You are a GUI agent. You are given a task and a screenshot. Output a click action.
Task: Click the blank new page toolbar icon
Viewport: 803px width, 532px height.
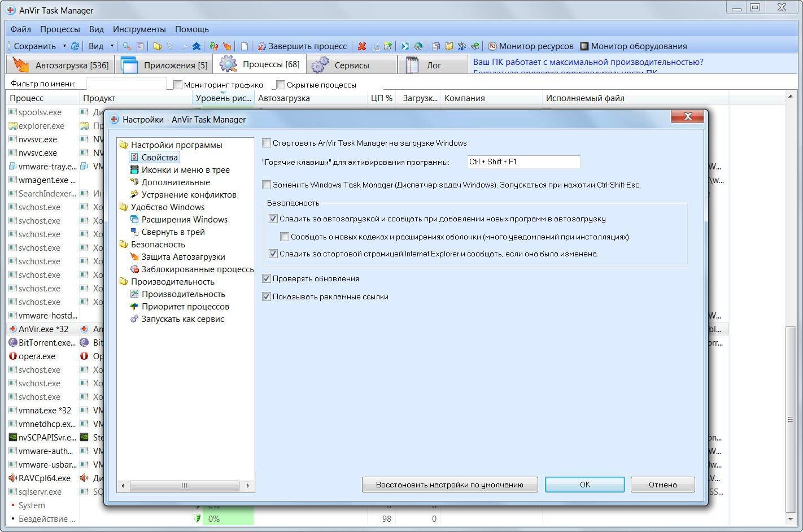[x=244, y=46]
